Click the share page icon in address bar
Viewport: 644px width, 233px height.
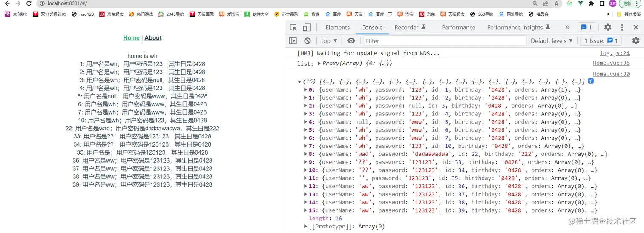click(x=546, y=3)
